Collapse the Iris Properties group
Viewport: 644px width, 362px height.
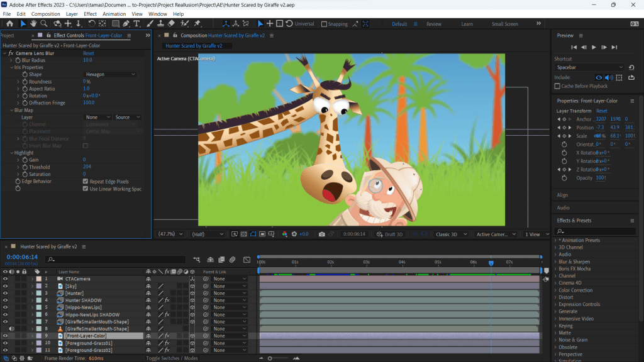(11, 67)
